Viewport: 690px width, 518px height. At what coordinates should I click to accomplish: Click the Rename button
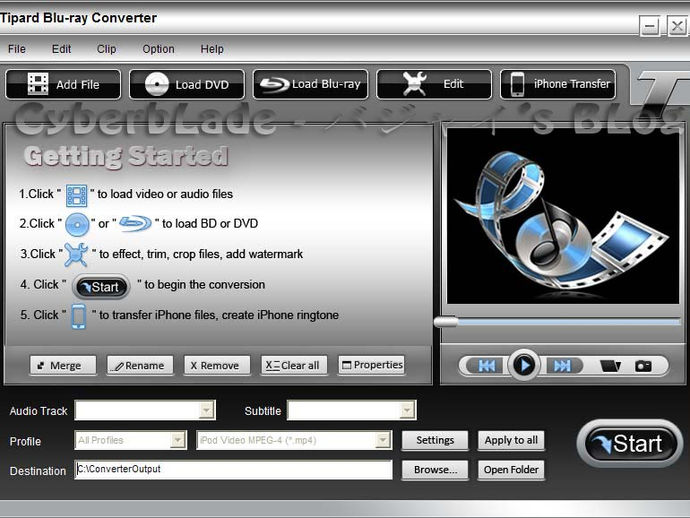click(x=140, y=365)
